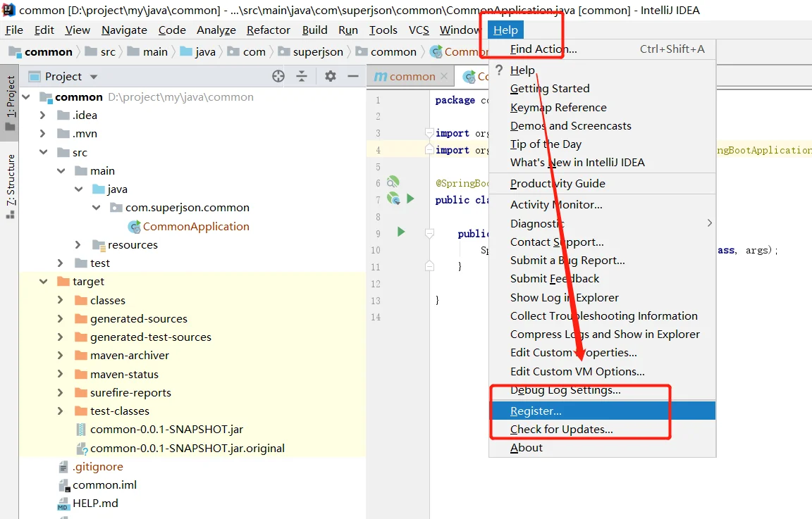
Task: Click the collapse all icon in Project panel
Action: [302, 77]
